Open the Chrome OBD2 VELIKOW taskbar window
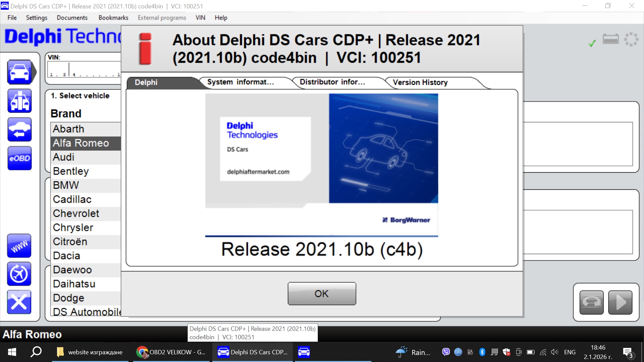The image size is (644, 362). pyautogui.click(x=171, y=352)
